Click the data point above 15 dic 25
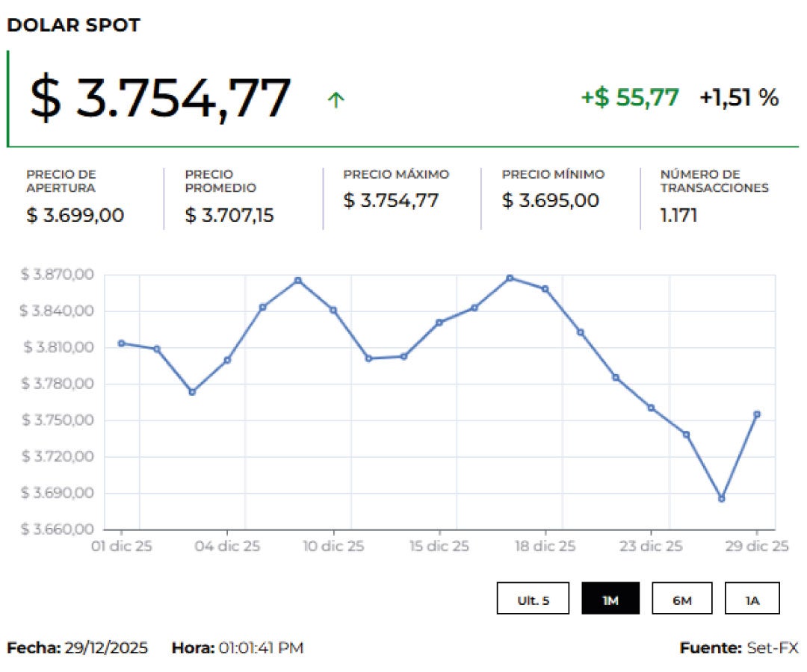The width and height of the screenshot is (807, 672). pos(439,323)
